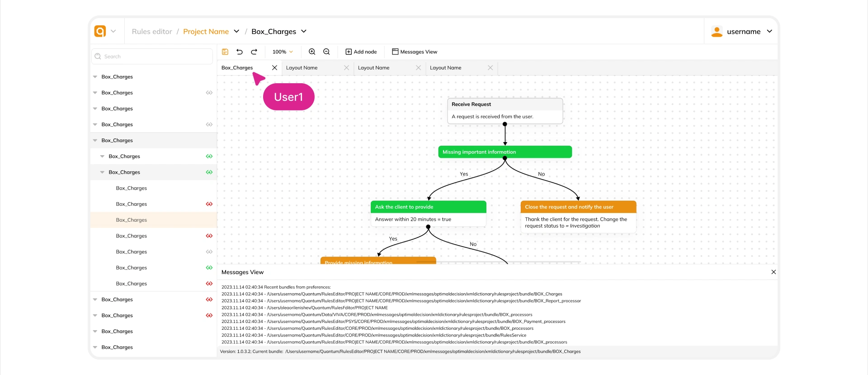The height and width of the screenshot is (375, 868).
Task: Close the Layout Name tab beside Box_Charges tab
Action: [x=347, y=68]
